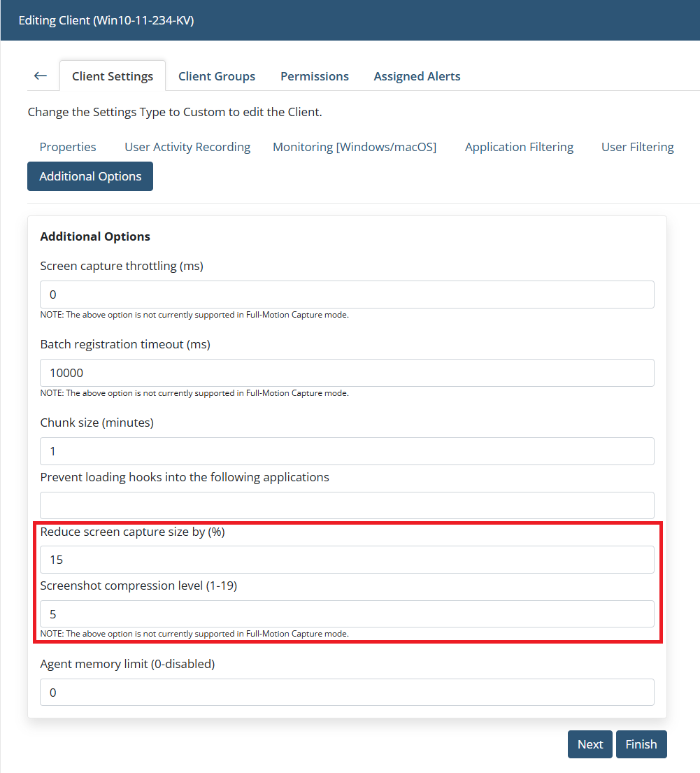Click 'Batch registration timeout (ms)' label
The width and height of the screenshot is (700, 773).
coord(125,344)
